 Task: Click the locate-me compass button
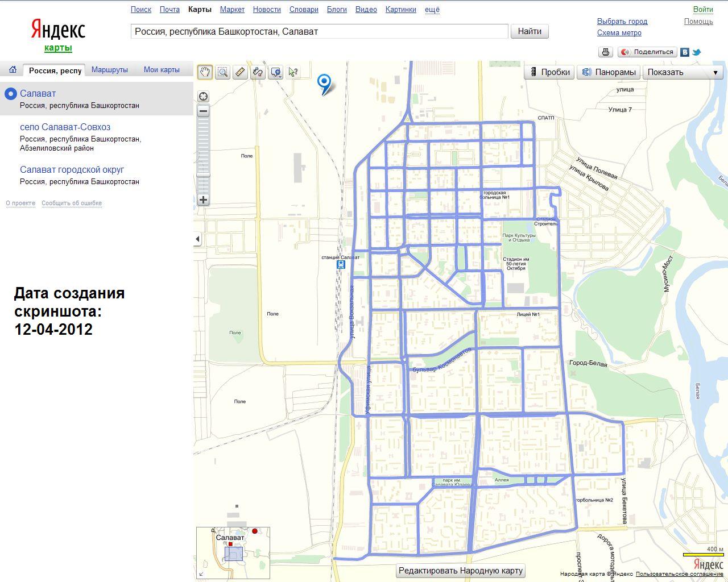[x=203, y=96]
